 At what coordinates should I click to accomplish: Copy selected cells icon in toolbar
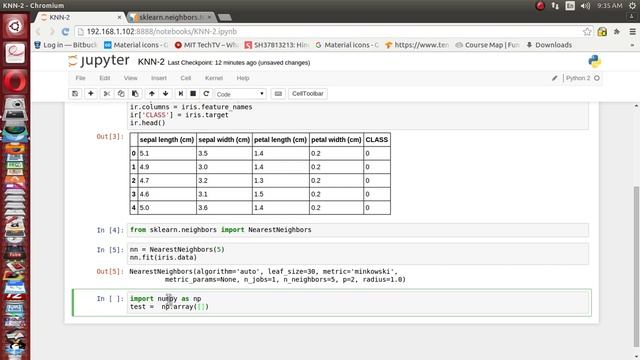[x=121, y=93]
